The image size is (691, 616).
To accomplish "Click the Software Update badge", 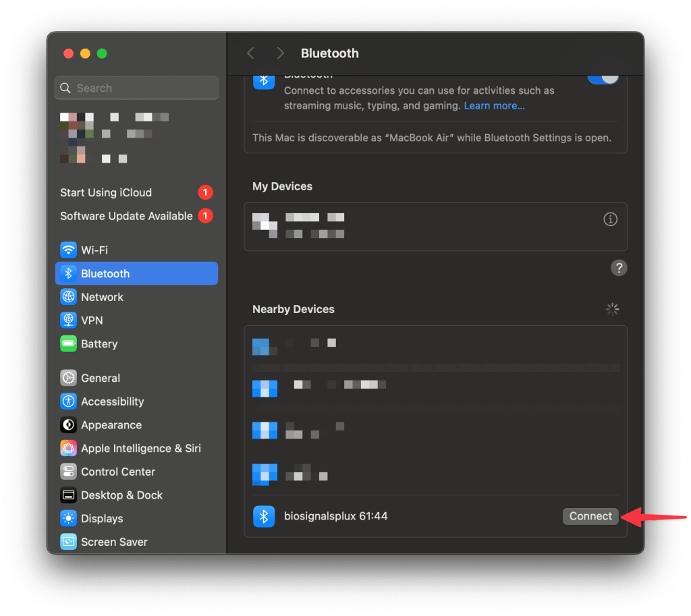I will pyautogui.click(x=205, y=216).
